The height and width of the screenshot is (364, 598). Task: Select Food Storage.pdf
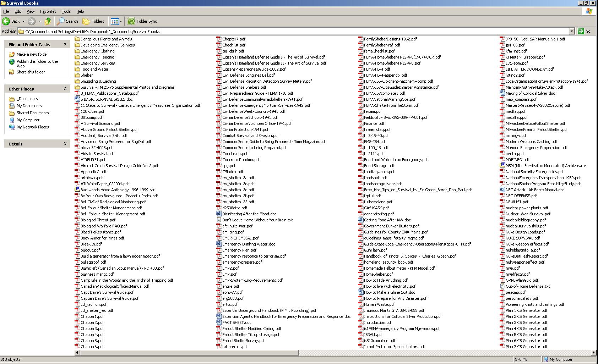(x=379, y=166)
